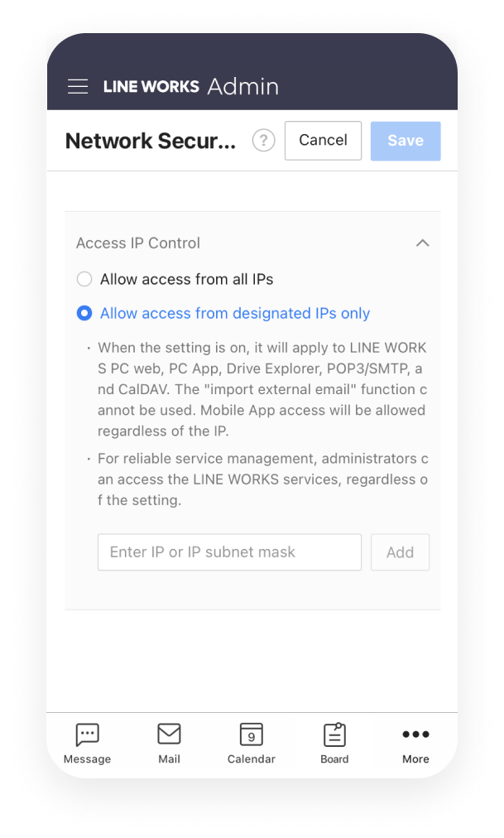Collapse Access IP Control with the chevron arrow
The image size is (504, 838).
coord(422,243)
